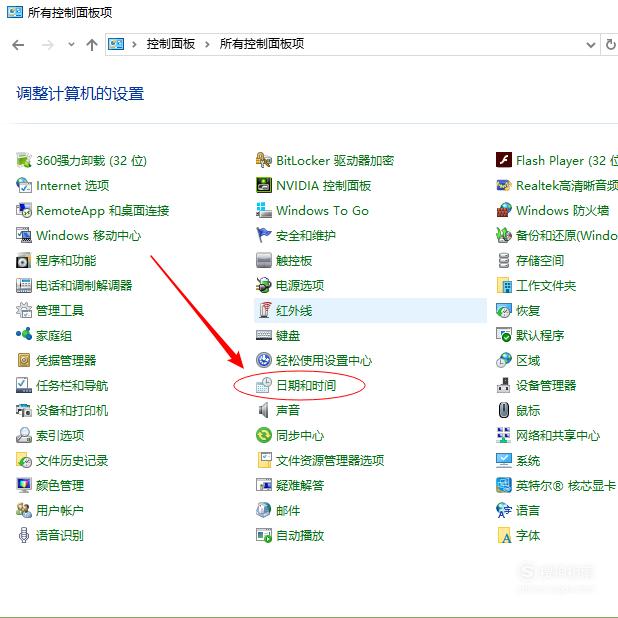Click the 控制面板 breadcrumb segment
This screenshot has height=618, width=618.
click(171, 44)
